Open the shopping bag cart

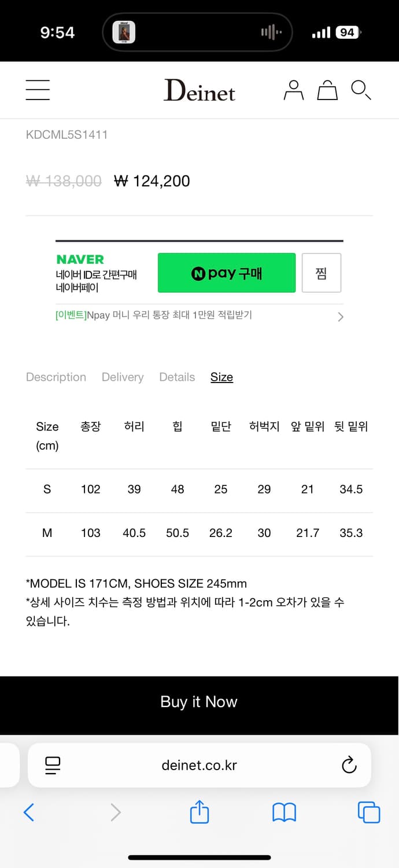click(x=327, y=90)
